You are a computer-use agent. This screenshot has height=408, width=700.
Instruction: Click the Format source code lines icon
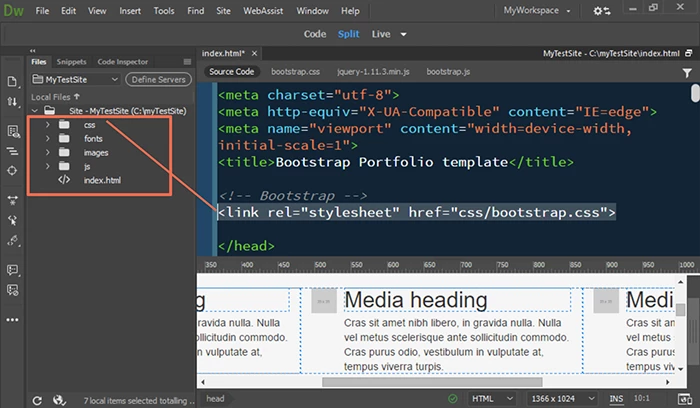tap(12, 151)
